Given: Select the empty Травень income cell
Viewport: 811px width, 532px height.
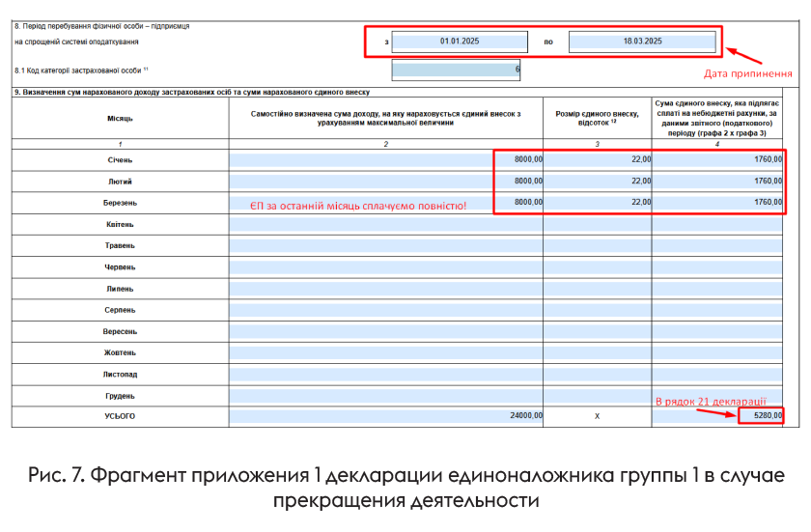Looking at the screenshot, I should [x=386, y=245].
